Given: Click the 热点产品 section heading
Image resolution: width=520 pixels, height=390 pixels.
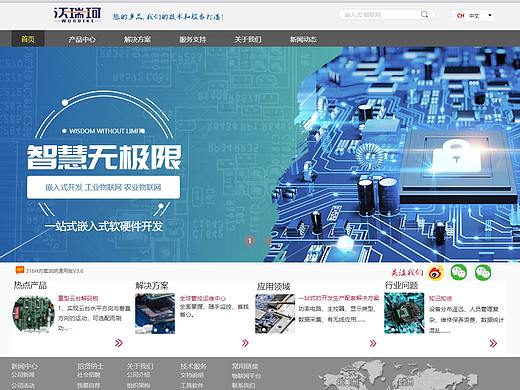Looking at the screenshot, I should pos(30,285).
